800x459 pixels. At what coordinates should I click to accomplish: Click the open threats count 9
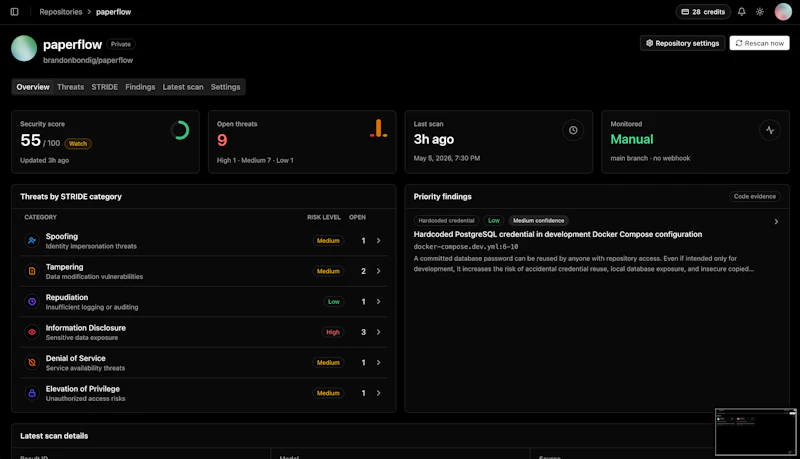(x=222, y=140)
